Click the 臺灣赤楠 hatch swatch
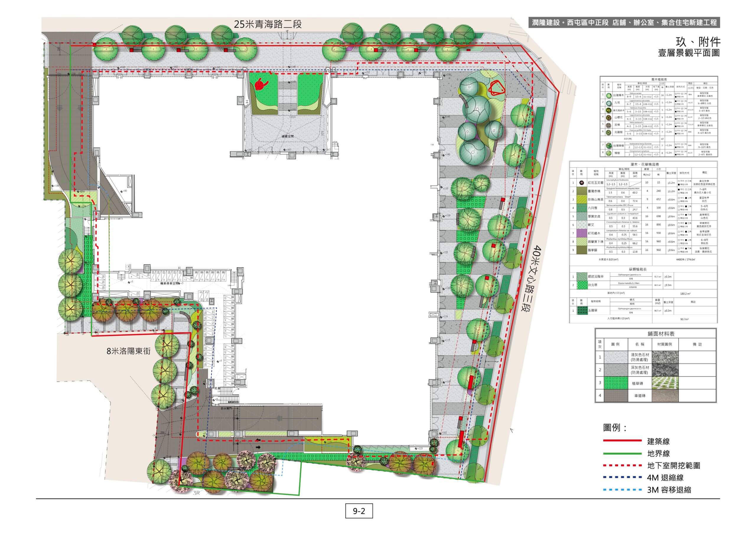 [x=581, y=191]
